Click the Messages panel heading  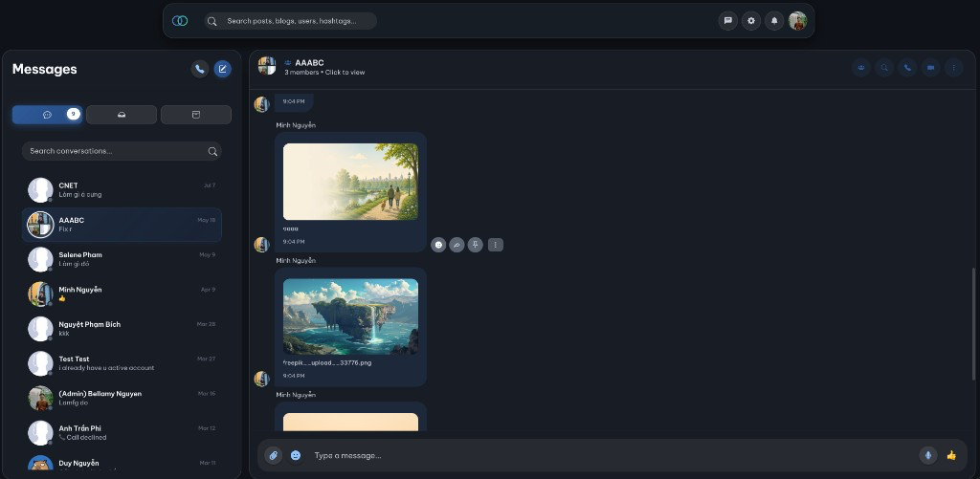44,70
